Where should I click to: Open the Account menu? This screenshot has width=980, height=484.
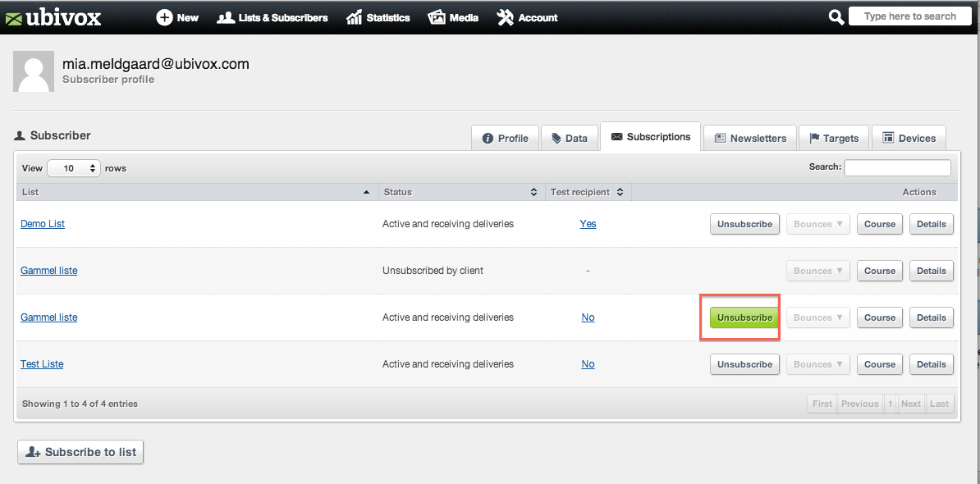click(x=528, y=17)
